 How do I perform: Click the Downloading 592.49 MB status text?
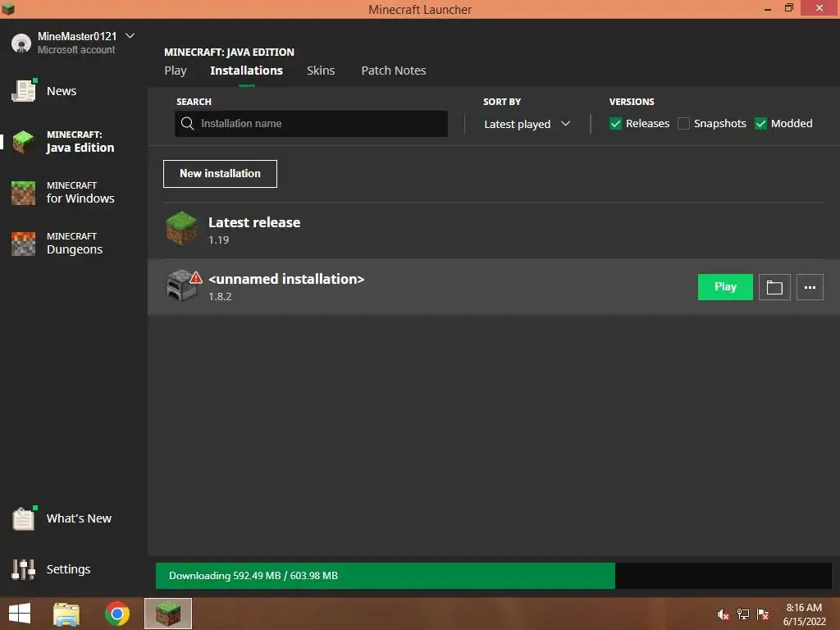(253, 576)
